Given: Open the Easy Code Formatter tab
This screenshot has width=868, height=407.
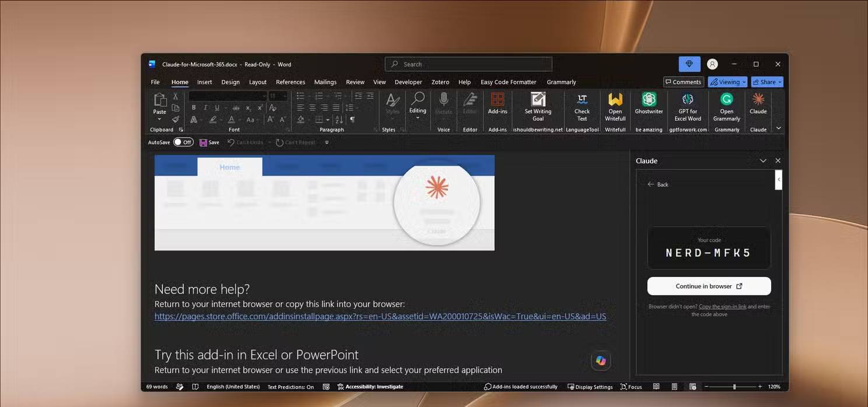Looking at the screenshot, I should pyautogui.click(x=508, y=82).
